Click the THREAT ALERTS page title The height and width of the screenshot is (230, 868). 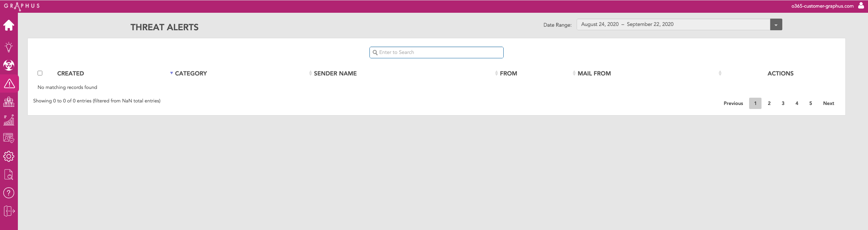pos(164,27)
